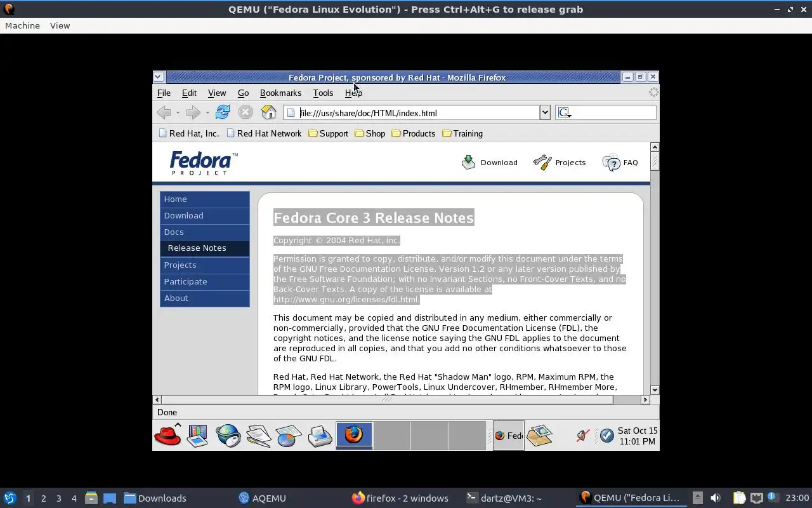Open the Firefox window menu button
This screenshot has width=812, height=508.
pyautogui.click(x=159, y=77)
